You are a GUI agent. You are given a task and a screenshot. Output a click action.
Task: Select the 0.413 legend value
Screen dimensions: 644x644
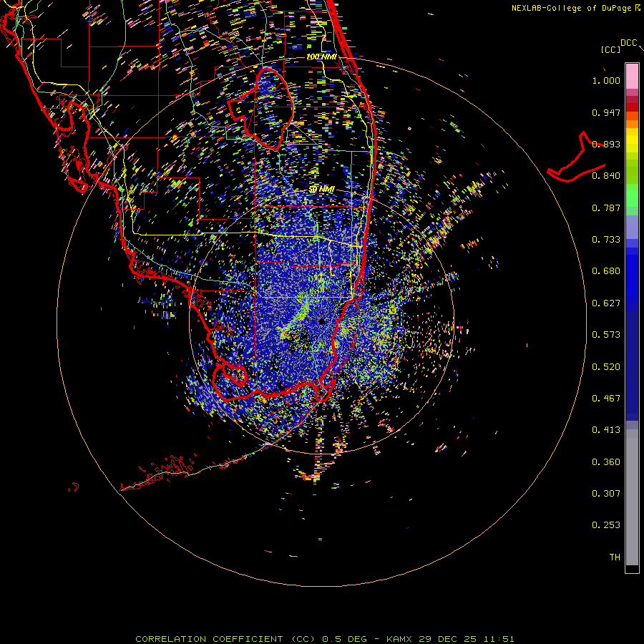(x=606, y=430)
